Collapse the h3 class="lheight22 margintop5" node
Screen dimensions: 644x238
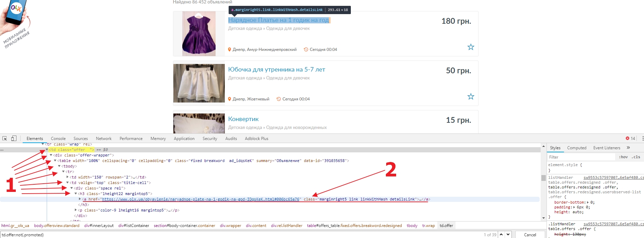tap(76, 194)
